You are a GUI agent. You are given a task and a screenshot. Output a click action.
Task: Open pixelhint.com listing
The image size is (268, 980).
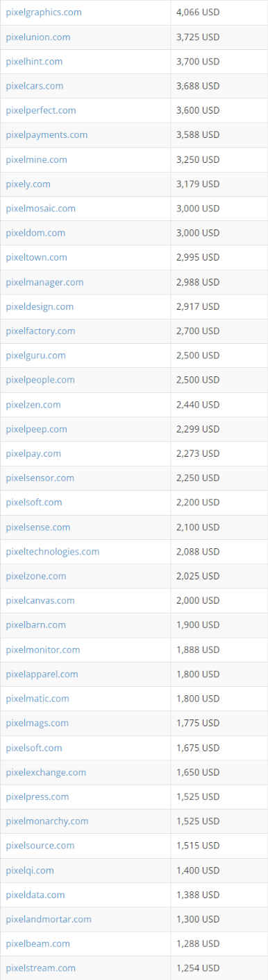(x=34, y=62)
